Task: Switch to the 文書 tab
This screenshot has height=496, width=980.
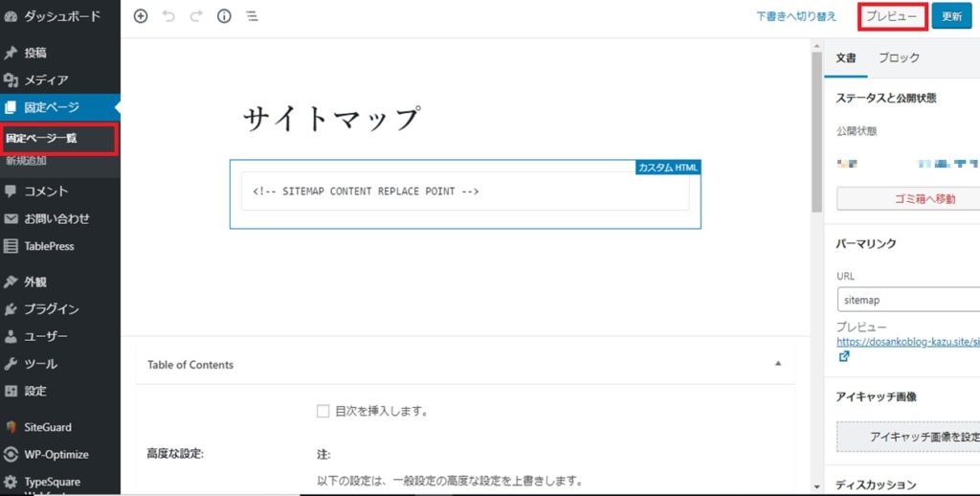Action: coord(846,58)
